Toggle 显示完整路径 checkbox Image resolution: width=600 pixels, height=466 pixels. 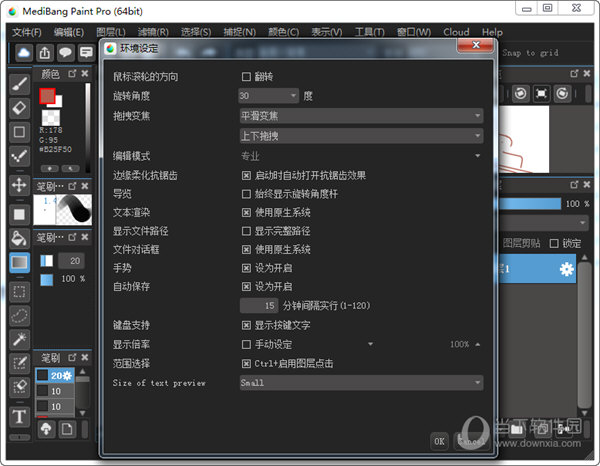click(246, 231)
